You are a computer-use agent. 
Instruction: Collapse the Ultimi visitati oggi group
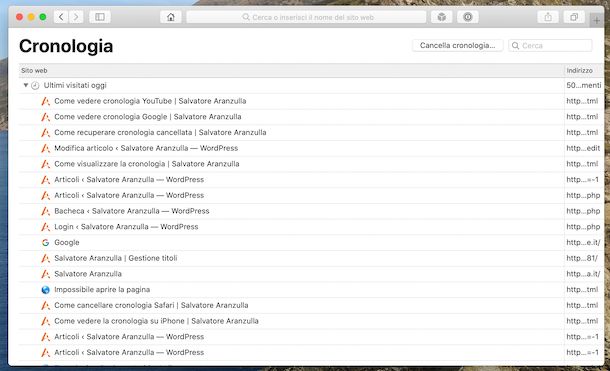pyautogui.click(x=25, y=85)
